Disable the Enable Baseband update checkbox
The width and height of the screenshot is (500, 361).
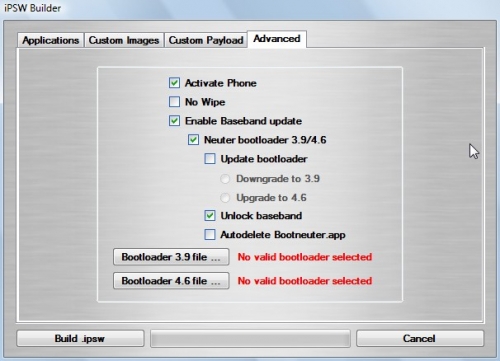[x=174, y=121]
